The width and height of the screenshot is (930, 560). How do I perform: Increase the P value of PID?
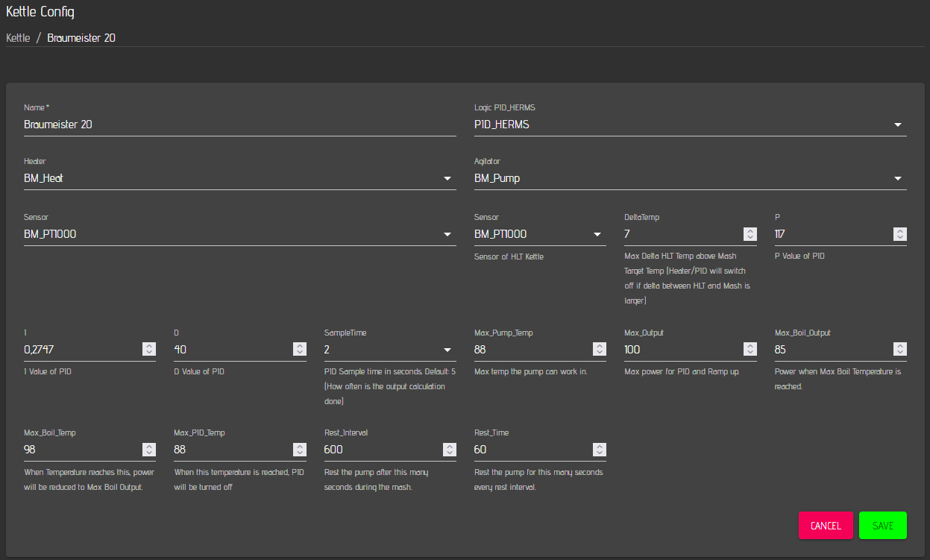pos(901,231)
